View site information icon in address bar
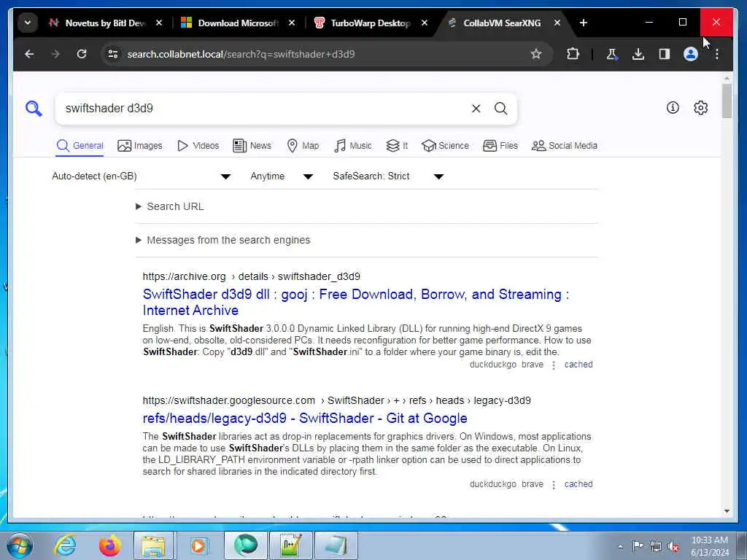The width and height of the screenshot is (747, 560). tap(113, 54)
